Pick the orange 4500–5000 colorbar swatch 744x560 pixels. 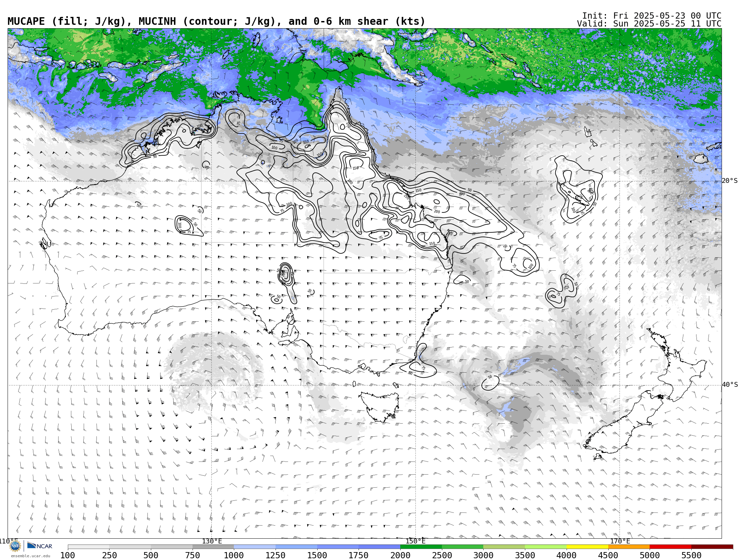[x=629, y=547]
